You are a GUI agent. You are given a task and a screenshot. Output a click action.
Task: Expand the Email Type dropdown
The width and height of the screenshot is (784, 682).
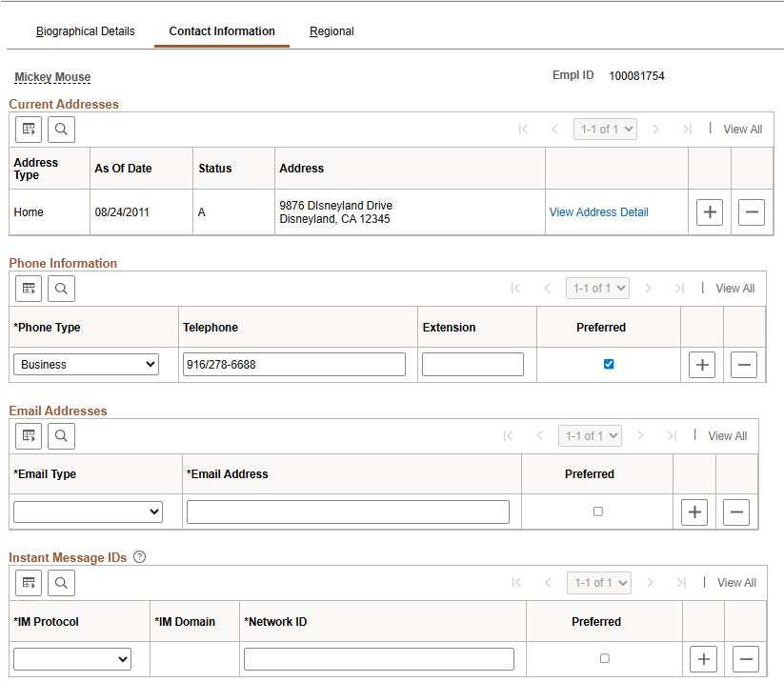tap(89, 511)
